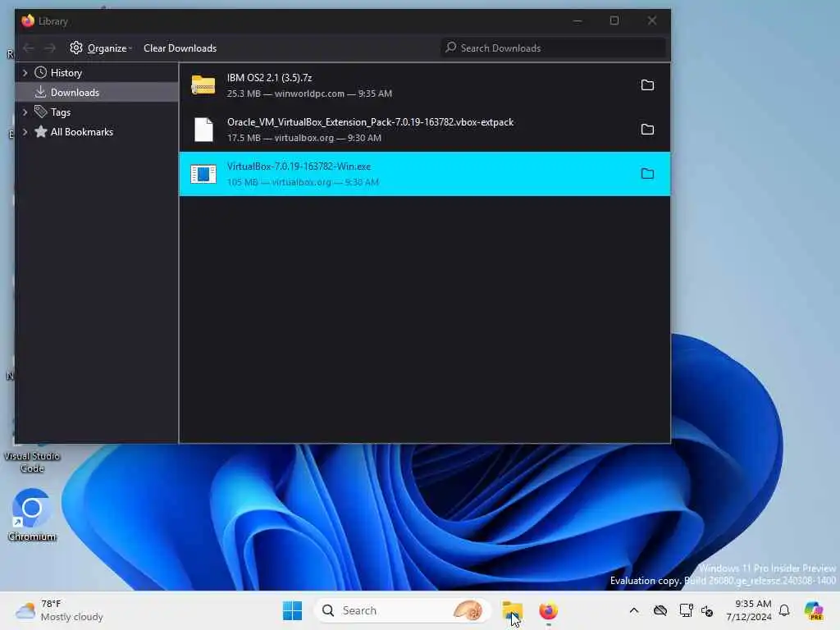Screen dimensions: 840x630
Task: Minimize the Library window
Action: 577,21
